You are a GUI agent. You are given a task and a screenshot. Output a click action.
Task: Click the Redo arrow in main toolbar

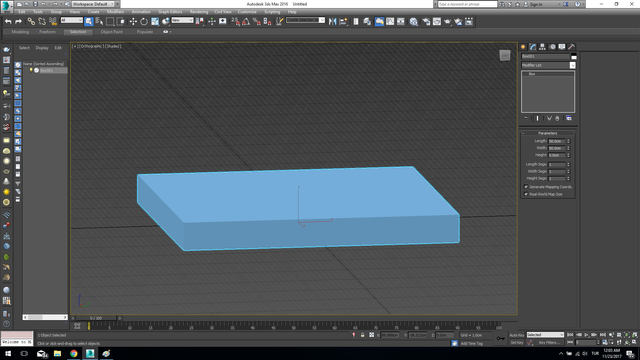(x=18, y=21)
